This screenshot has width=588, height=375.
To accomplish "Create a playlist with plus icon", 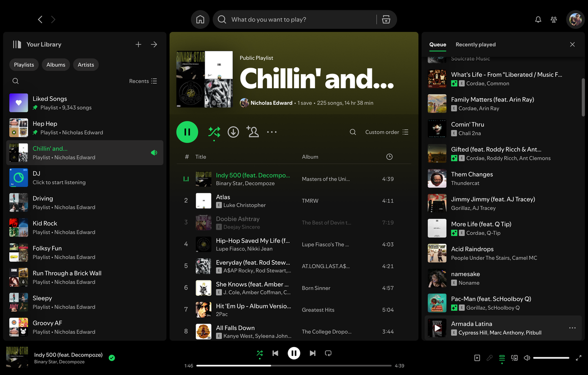I will 138,44.
